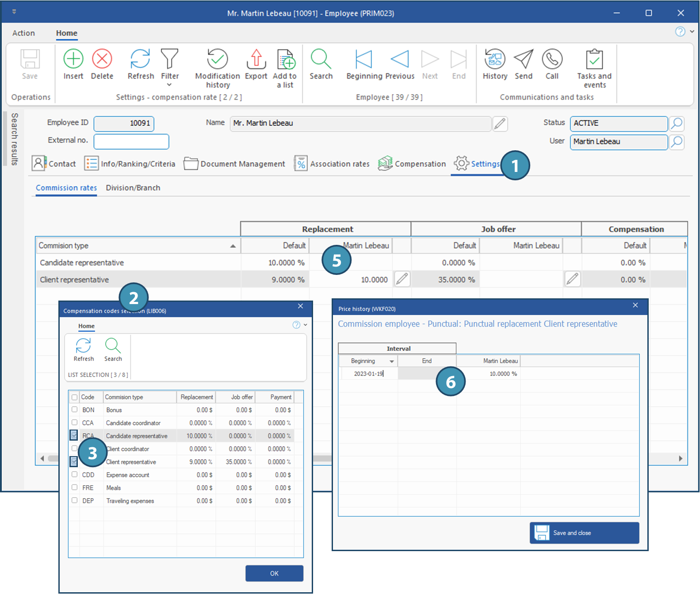Click the Add to a list icon
700x594 pixels.
[286, 59]
